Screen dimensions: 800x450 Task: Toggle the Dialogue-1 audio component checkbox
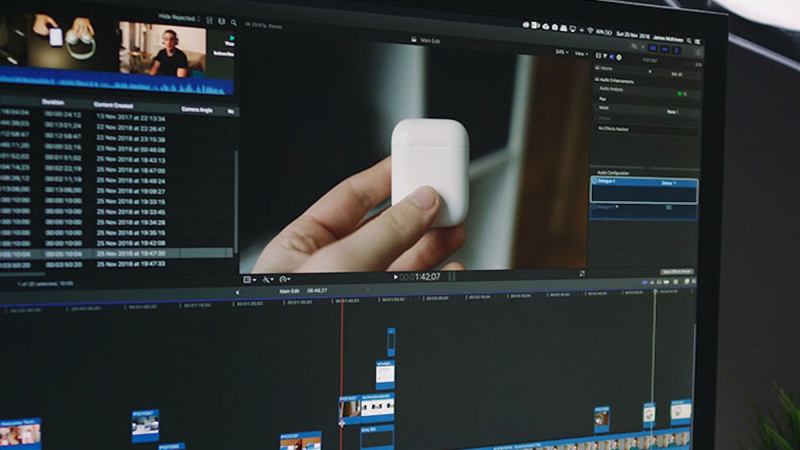point(595,183)
